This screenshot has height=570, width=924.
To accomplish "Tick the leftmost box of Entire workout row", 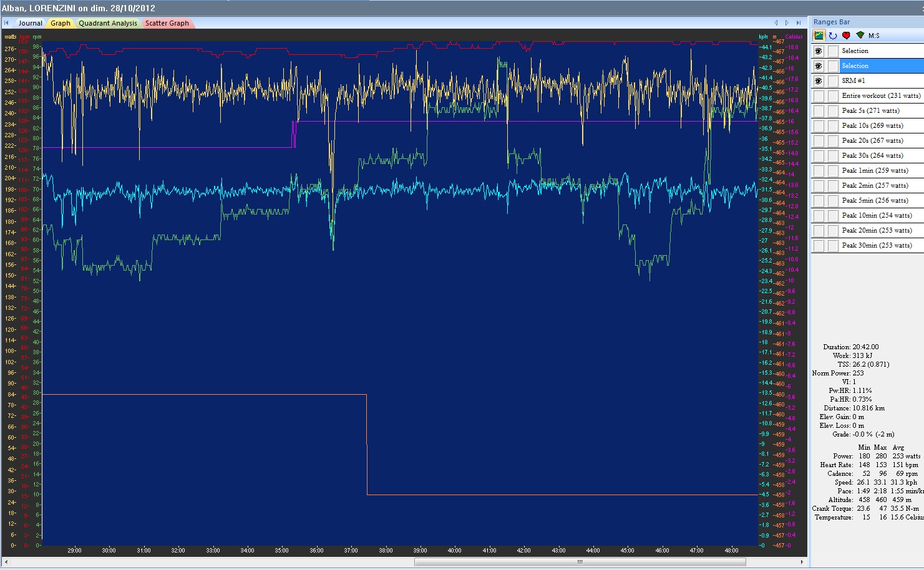I will pos(819,96).
